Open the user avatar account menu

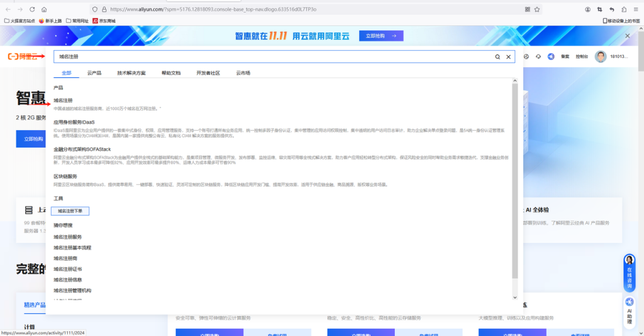[x=601, y=57]
